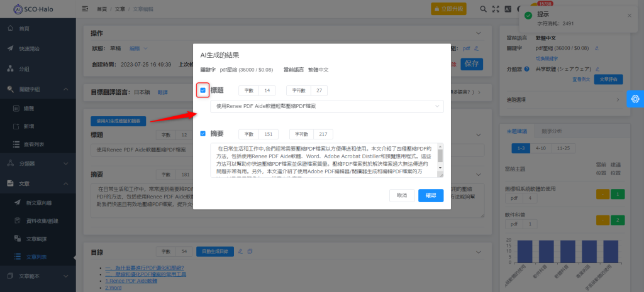Go to 文章 in the breadcrumb
This screenshot has width=644, height=292.
120,9
